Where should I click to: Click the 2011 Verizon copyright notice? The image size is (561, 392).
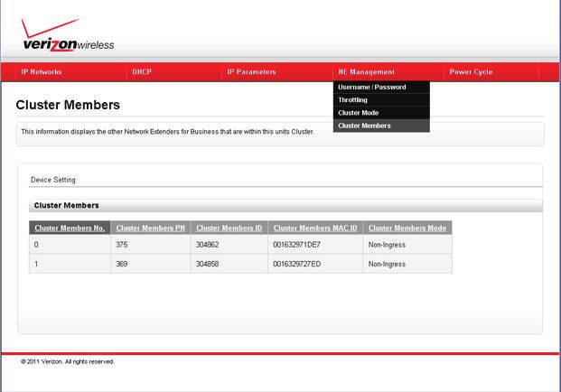tap(68, 361)
